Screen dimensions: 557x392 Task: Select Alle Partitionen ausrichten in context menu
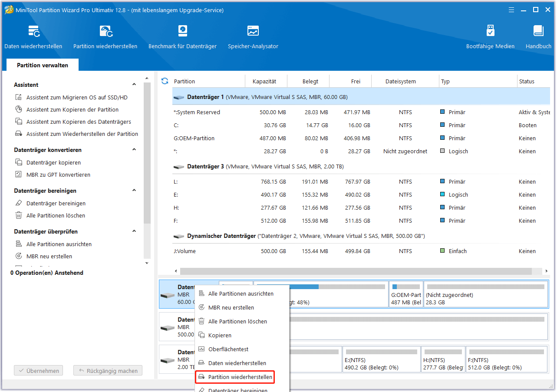coord(242,294)
